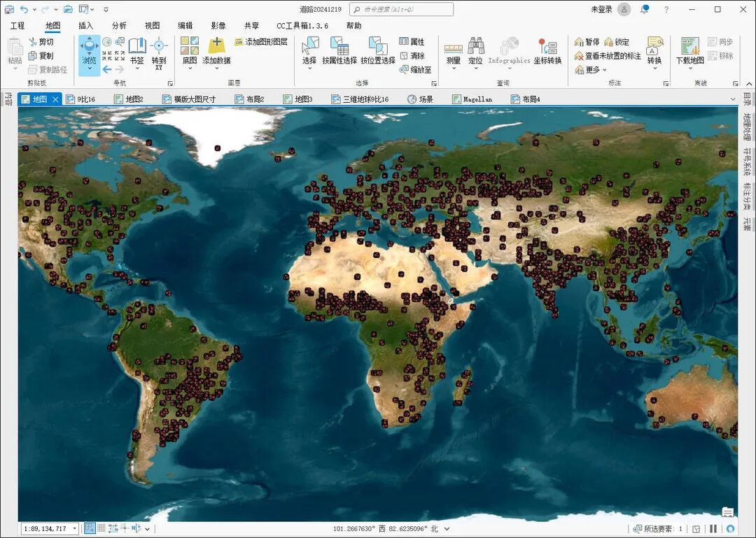Open the CC工具箱1.3.6 ribbon tab
The height and width of the screenshot is (538, 756).
302,26
